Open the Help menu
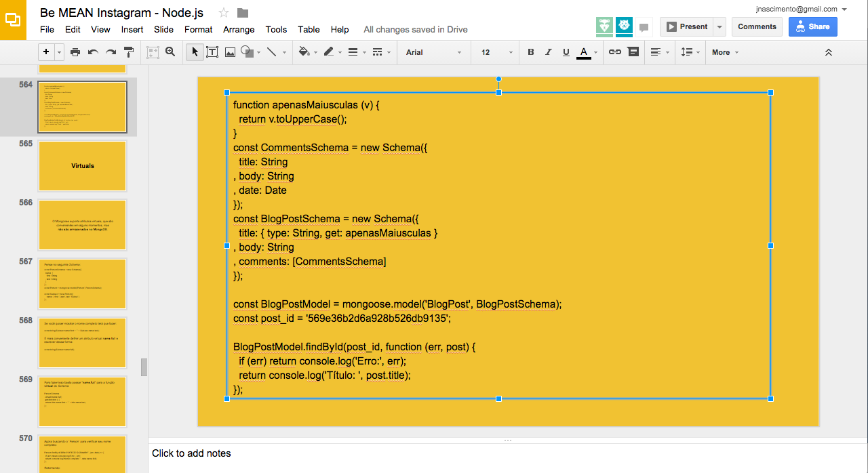 340,29
